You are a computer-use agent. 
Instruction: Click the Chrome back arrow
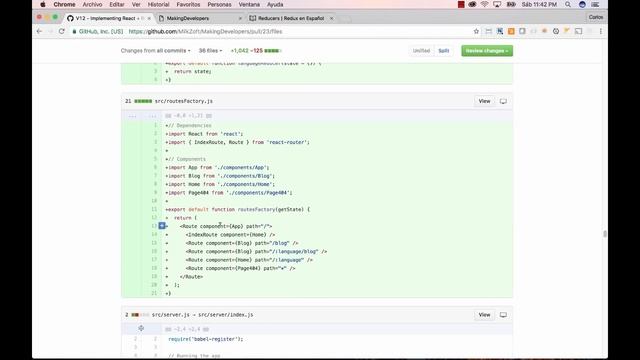tap(39, 31)
